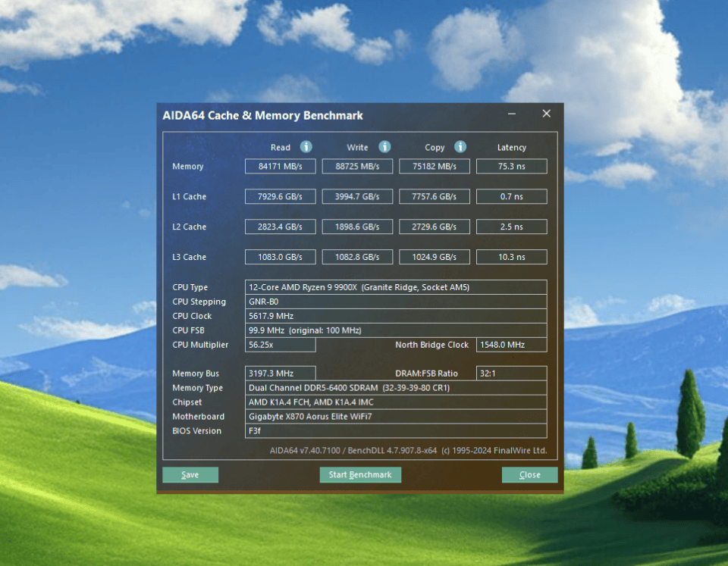Select the Memory Bus frequency field
The image size is (728, 566).
click(280, 373)
